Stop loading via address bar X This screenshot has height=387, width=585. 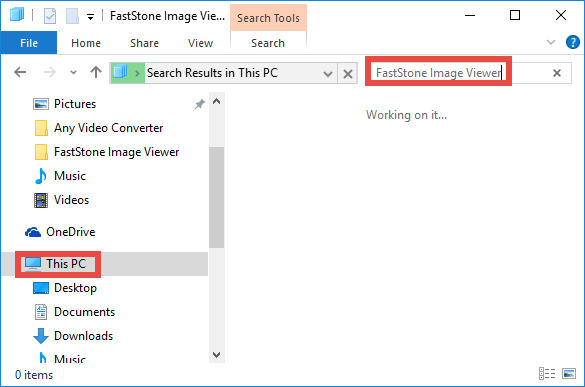tap(348, 74)
